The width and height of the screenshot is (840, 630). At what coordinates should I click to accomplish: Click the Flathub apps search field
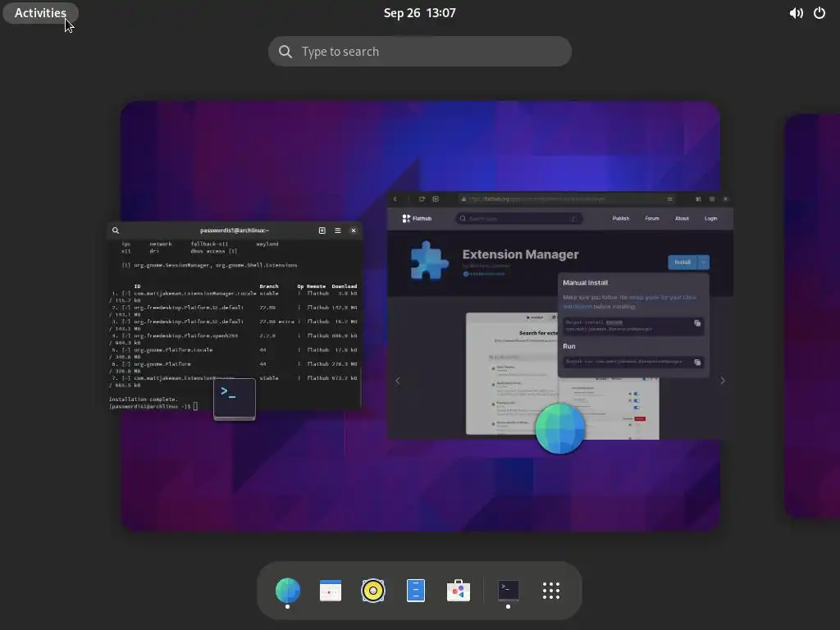(x=518, y=218)
